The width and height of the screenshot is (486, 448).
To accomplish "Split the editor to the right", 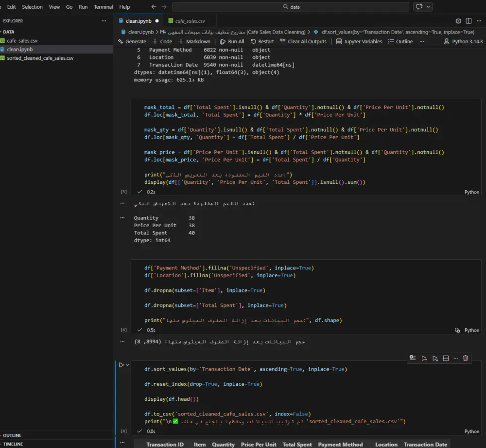I will pyautogui.click(x=469, y=21).
